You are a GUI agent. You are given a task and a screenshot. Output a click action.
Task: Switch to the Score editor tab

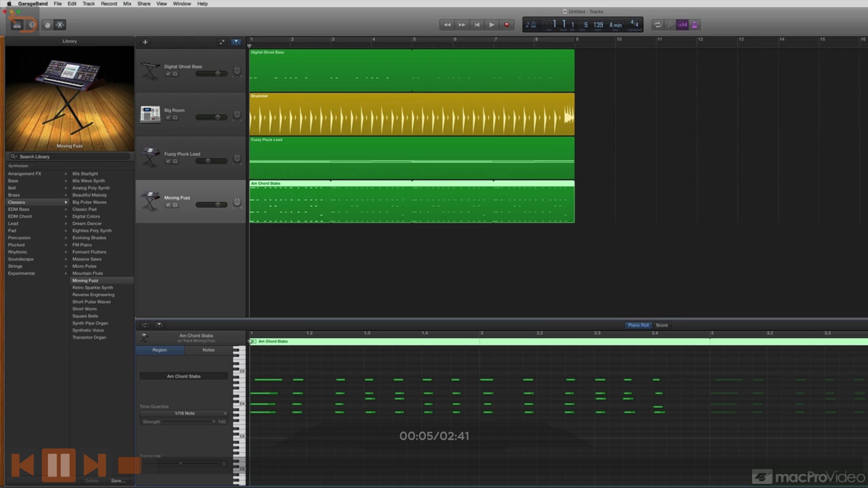[x=661, y=325]
